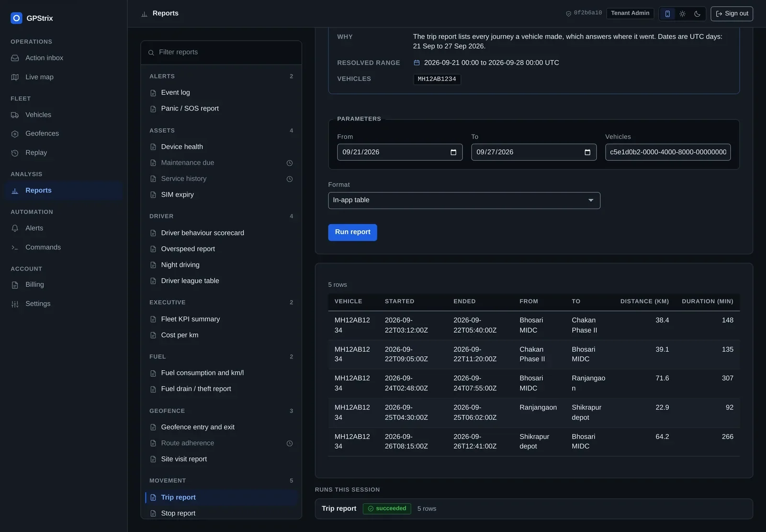Open the Action inbox page
Image resolution: width=766 pixels, height=532 pixels.
(x=44, y=58)
